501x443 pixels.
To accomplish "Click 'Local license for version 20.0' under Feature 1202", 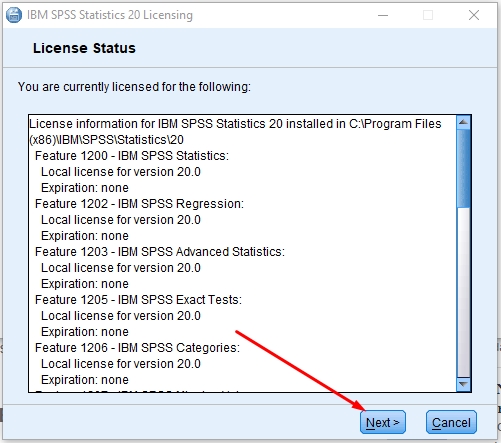I will [121, 220].
